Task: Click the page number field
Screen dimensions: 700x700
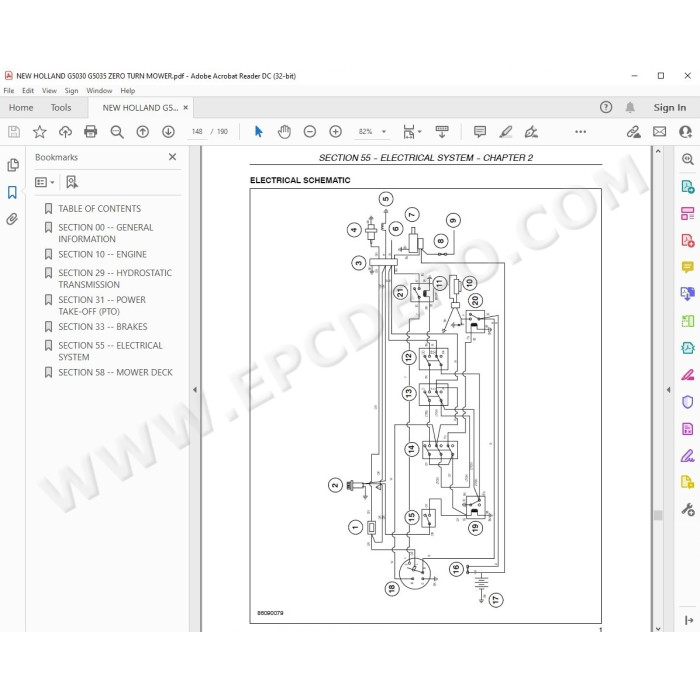Action: click(197, 132)
